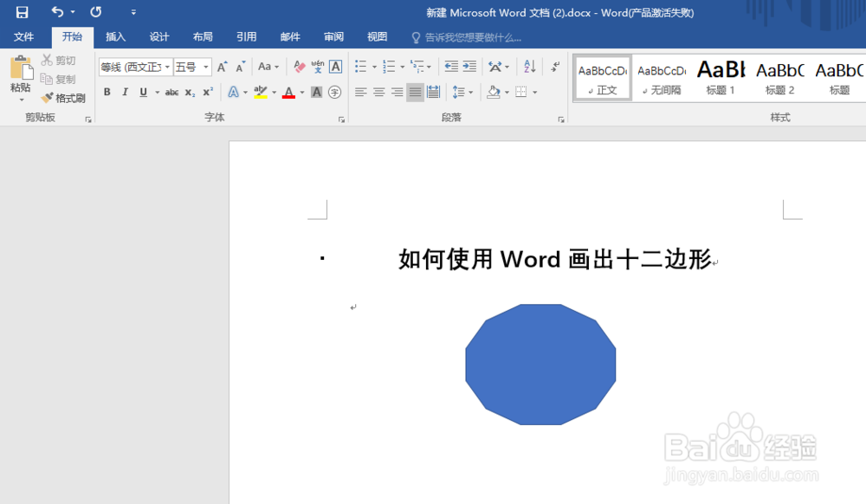Center align the text

(x=379, y=92)
